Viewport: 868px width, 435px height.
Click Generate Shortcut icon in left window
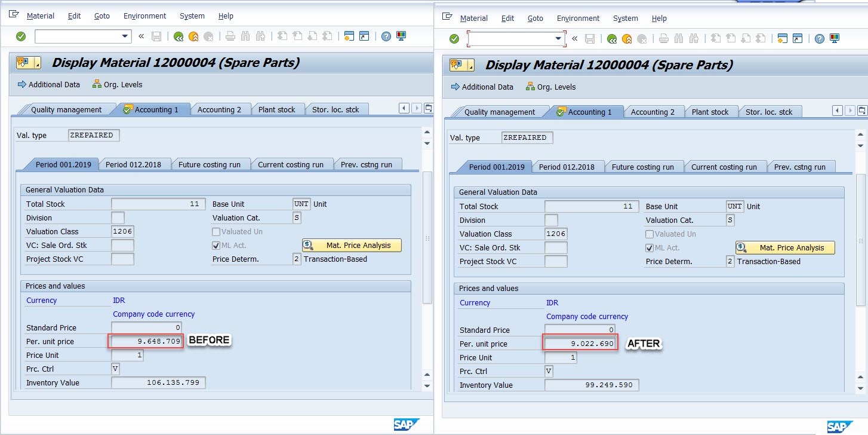364,36
